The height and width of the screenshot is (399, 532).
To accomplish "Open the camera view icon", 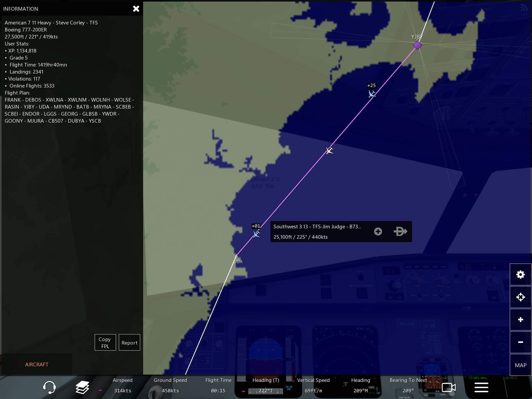I will coord(449,387).
